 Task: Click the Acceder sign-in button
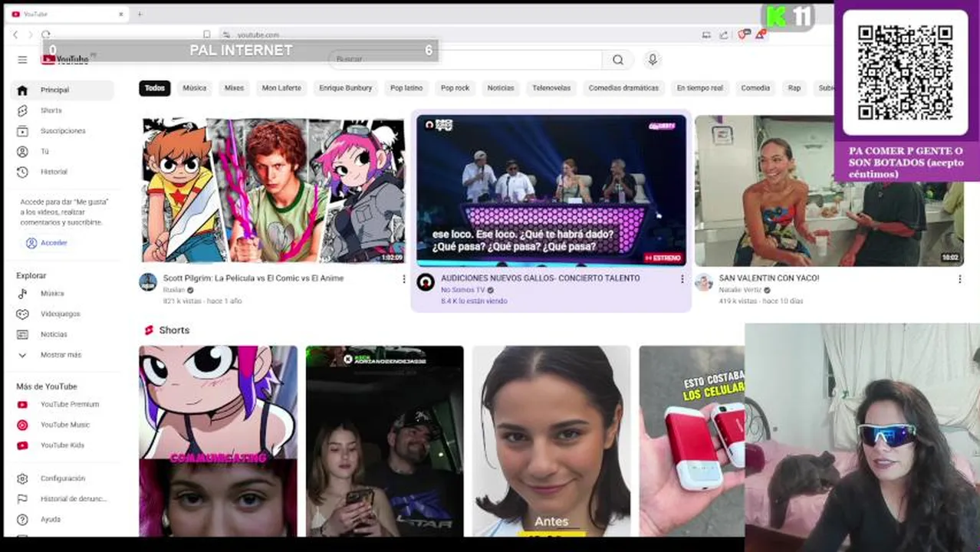[x=47, y=243]
